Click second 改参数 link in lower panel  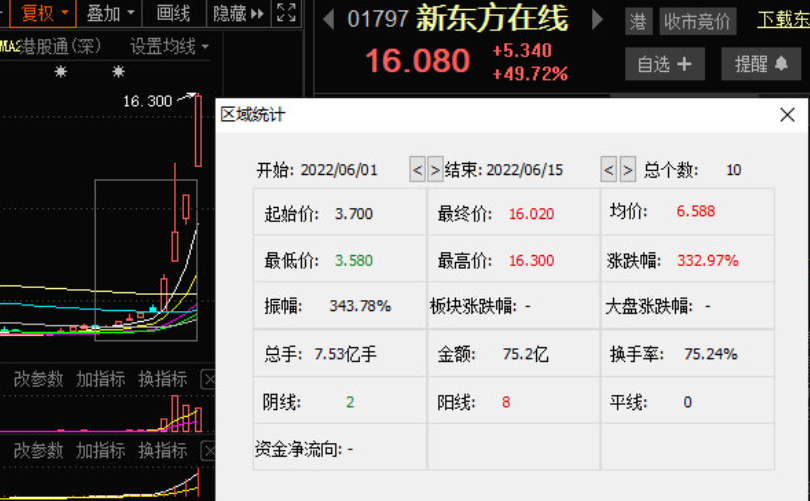[38, 450]
